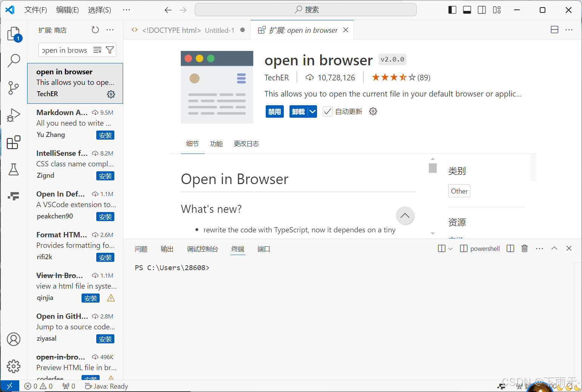Switch to Untitled-1 editor tab
The width and height of the screenshot is (582, 392).
(187, 30)
